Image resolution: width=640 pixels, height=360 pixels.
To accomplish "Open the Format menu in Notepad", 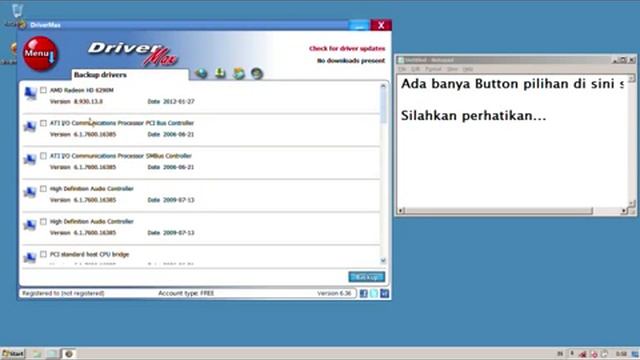I will (x=433, y=69).
